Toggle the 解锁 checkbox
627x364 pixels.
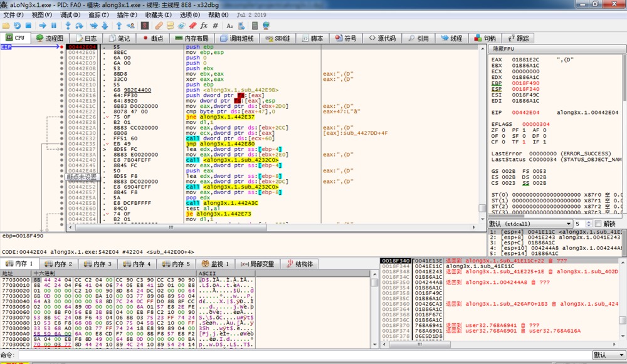[598, 224]
